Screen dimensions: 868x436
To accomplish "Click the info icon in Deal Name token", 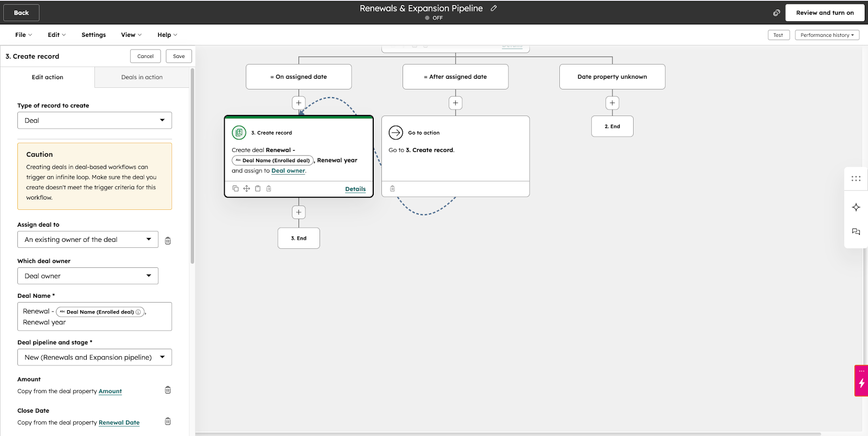I will [138, 312].
